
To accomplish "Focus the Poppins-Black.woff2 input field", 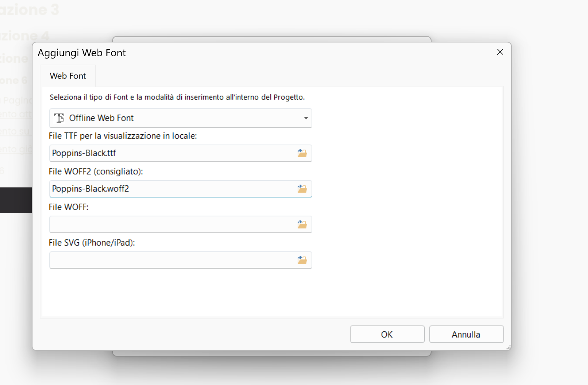I will tap(172, 189).
